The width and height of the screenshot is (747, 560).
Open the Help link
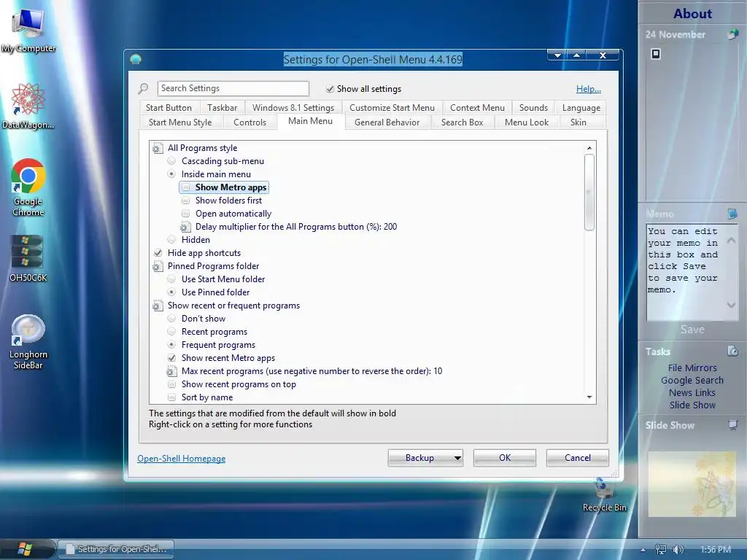pyautogui.click(x=589, y=88)
